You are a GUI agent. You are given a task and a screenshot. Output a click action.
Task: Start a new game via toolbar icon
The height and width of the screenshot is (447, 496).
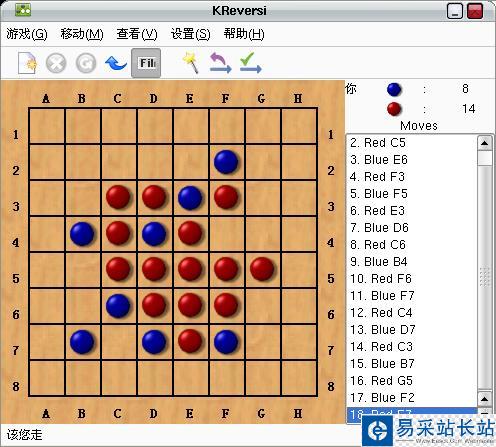point(27,63)
